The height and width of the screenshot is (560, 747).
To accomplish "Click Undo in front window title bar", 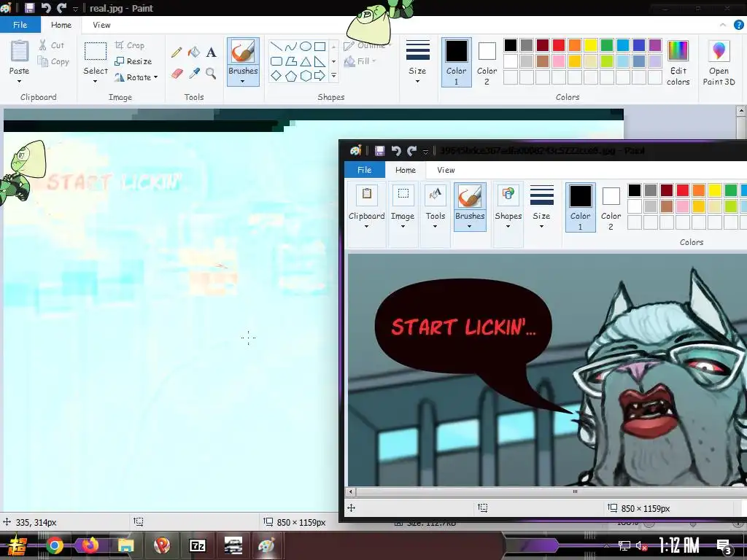I will tap(396, 151).
